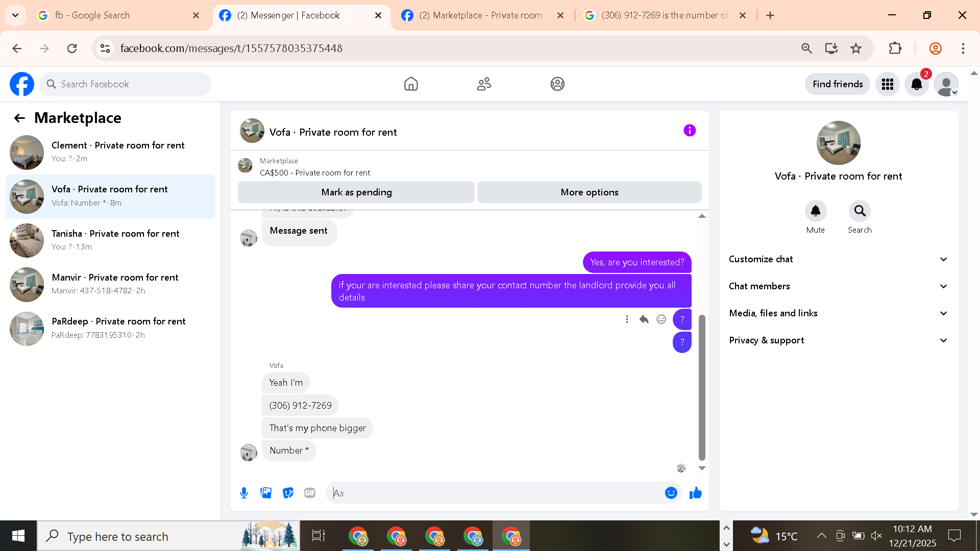The height and width of the screenshot is (551, 980).
Task: Close the fb - Google Search tab
Action: click(x=196, y=15)
